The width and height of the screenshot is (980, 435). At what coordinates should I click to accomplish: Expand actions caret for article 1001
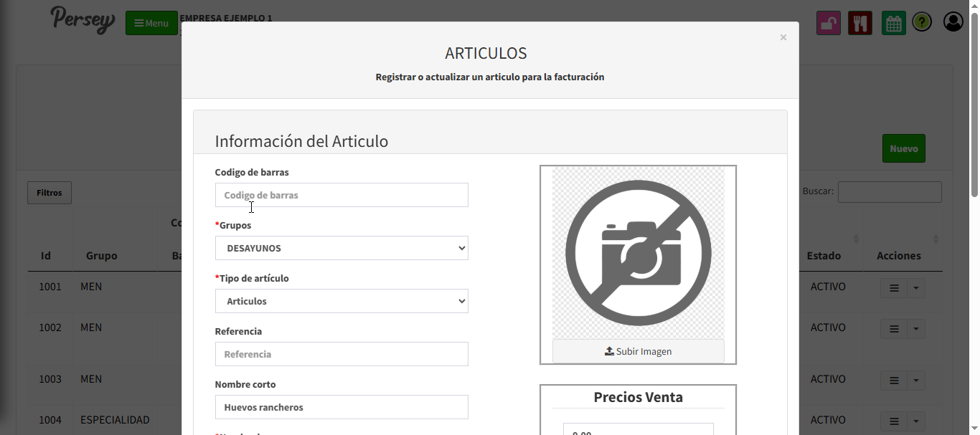(916, 288)
